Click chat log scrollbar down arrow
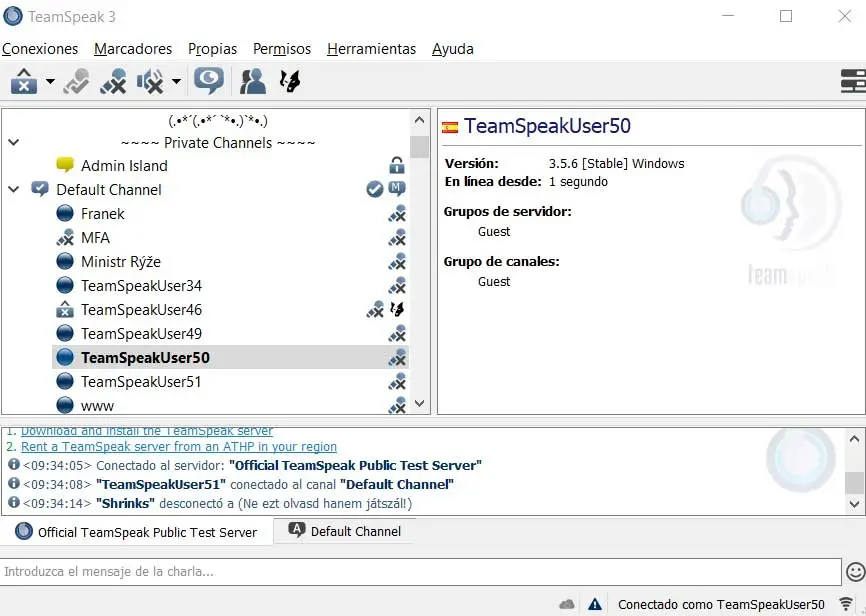This screenshot has width=866, height=616. pos(854,504)
